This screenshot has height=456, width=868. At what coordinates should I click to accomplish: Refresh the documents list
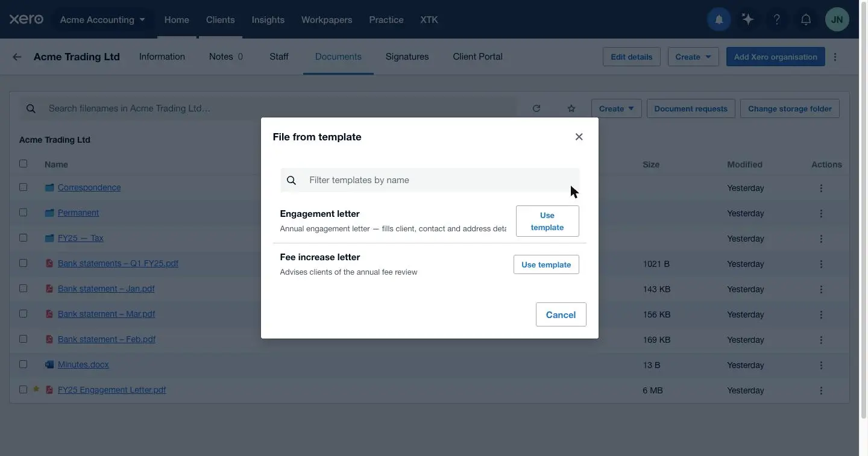[x=536, y=108]
